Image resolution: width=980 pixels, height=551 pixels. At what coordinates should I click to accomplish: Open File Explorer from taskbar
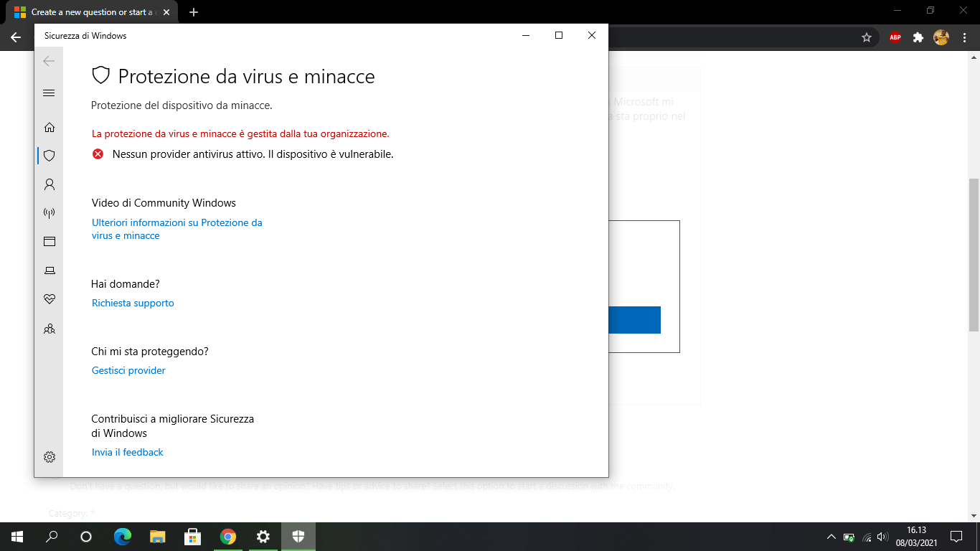158,537
